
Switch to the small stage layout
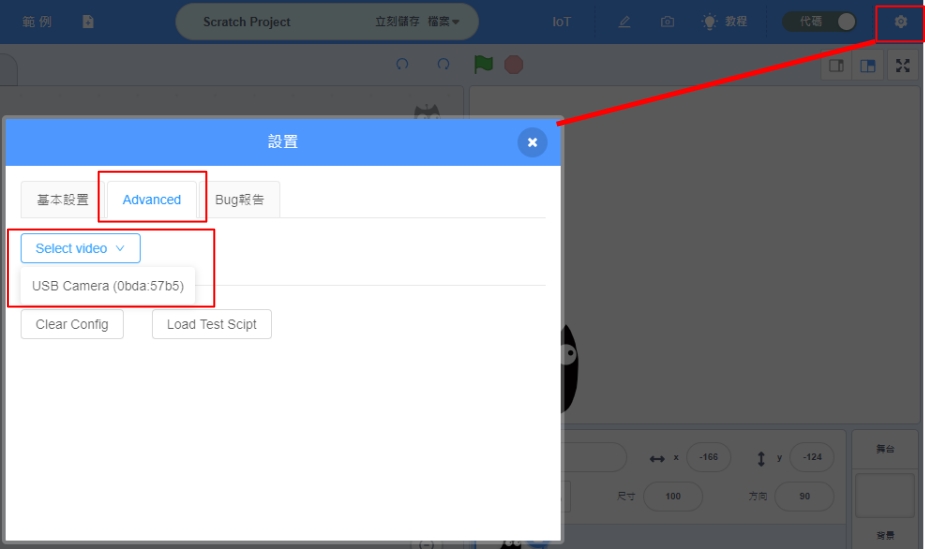(x=836, y=66)
